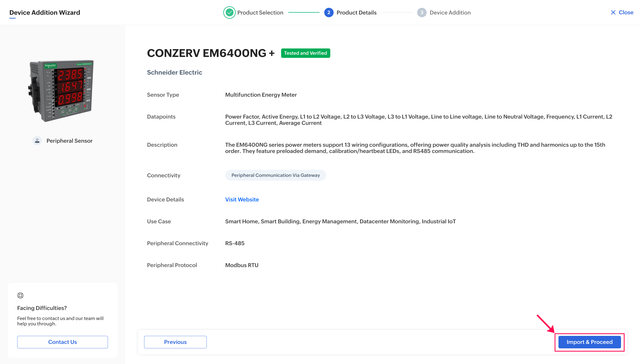Select the Peripheral Communication Via Gateway chip
The image size is (640, 364).
pyautogui.click(x=275, y=175)
